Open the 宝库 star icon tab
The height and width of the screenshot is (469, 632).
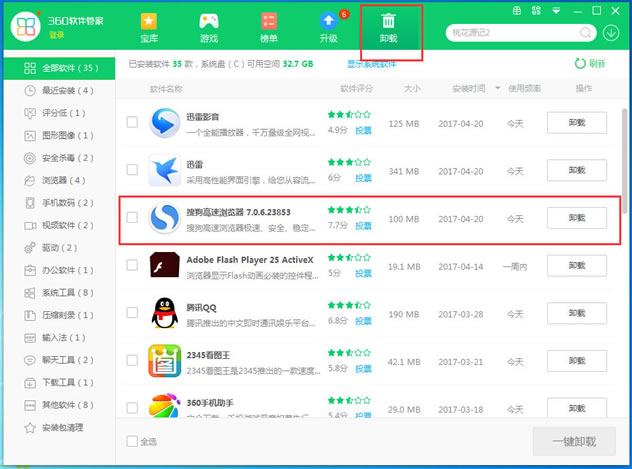pos(149,27)
